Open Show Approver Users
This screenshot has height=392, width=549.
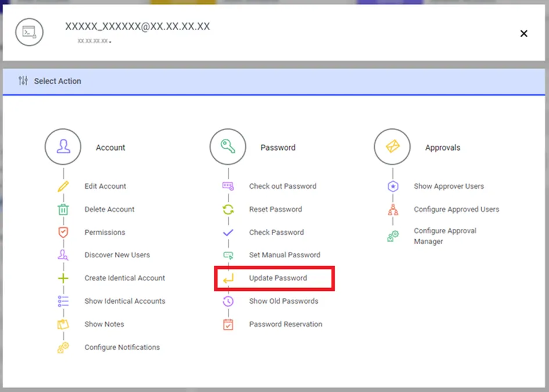pyautogui.click(x=449, y=186)
